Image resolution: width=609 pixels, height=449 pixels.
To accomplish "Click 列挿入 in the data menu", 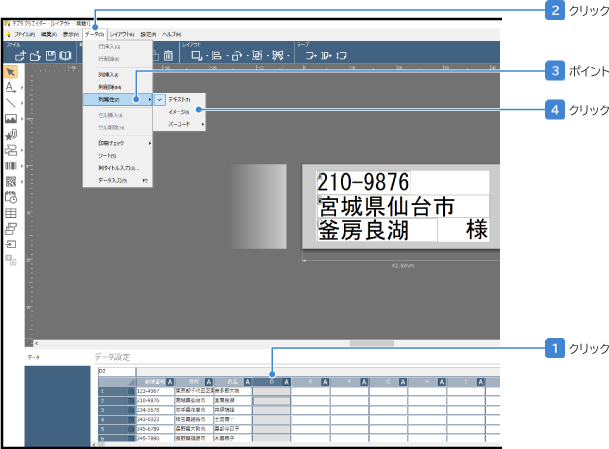I will [108, 74].
